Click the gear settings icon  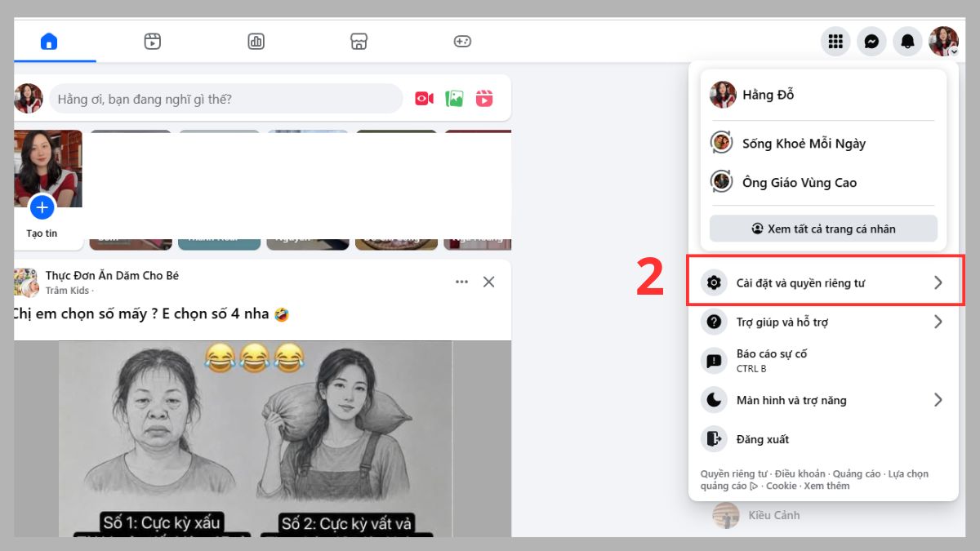point(714,282)
